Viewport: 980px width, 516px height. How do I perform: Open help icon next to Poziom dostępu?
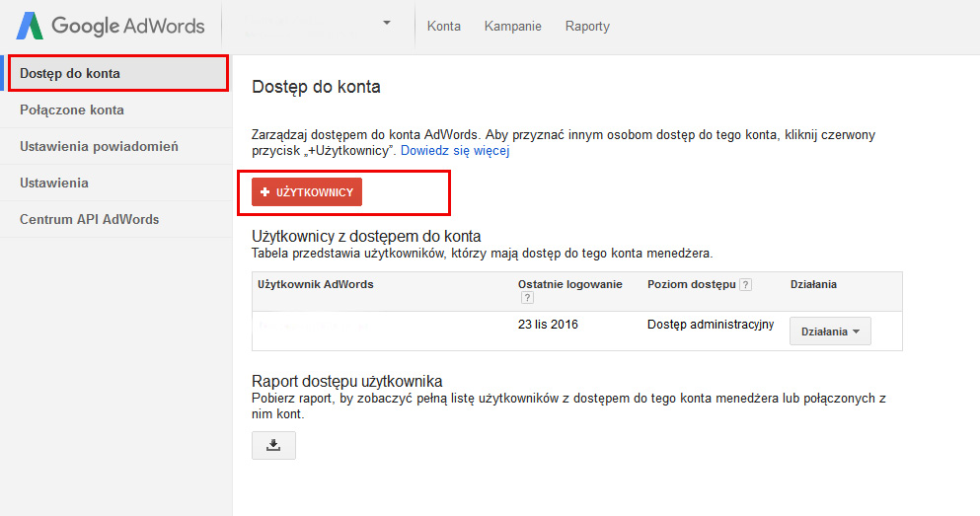745,285
